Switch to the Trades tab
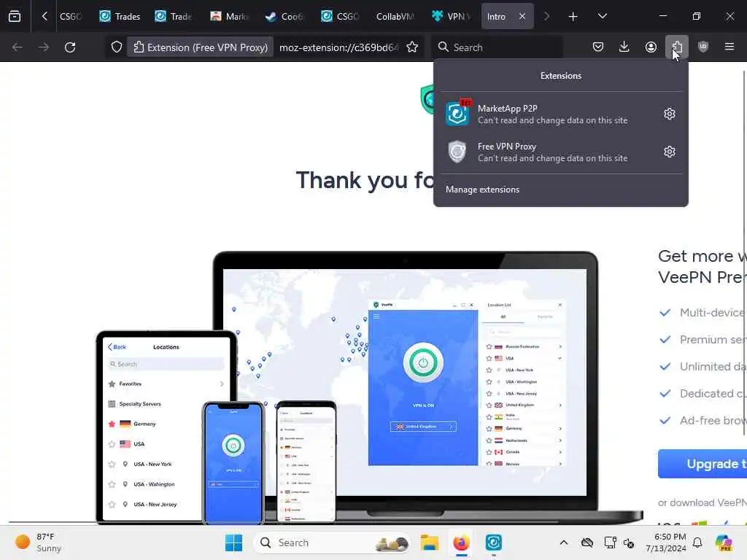This screenshot has height=560, width=747. (120, 16)
